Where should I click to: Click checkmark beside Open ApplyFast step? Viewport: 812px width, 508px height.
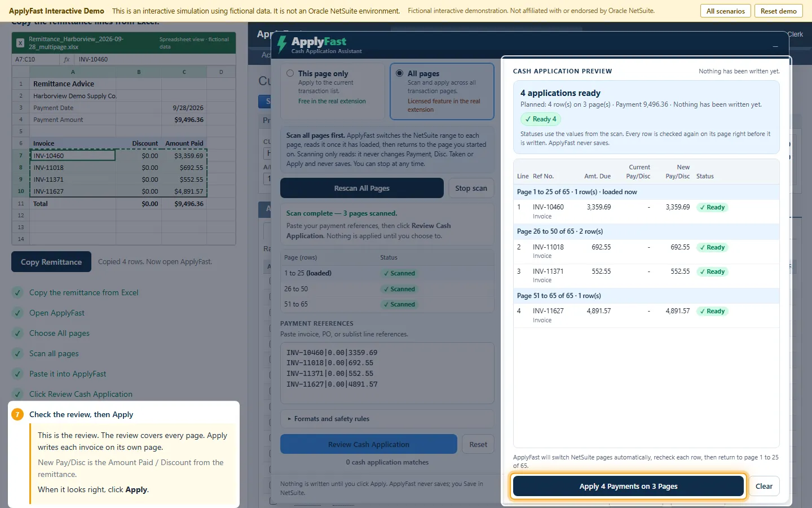17,313
